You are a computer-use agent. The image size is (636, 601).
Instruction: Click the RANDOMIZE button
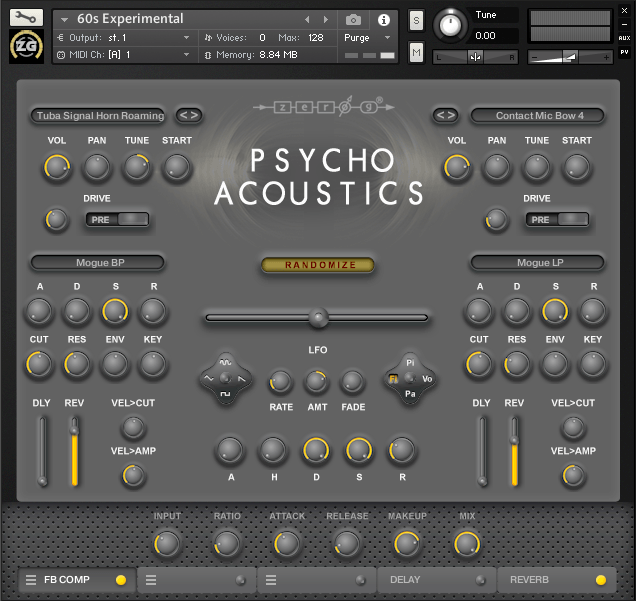coord(318,265)
